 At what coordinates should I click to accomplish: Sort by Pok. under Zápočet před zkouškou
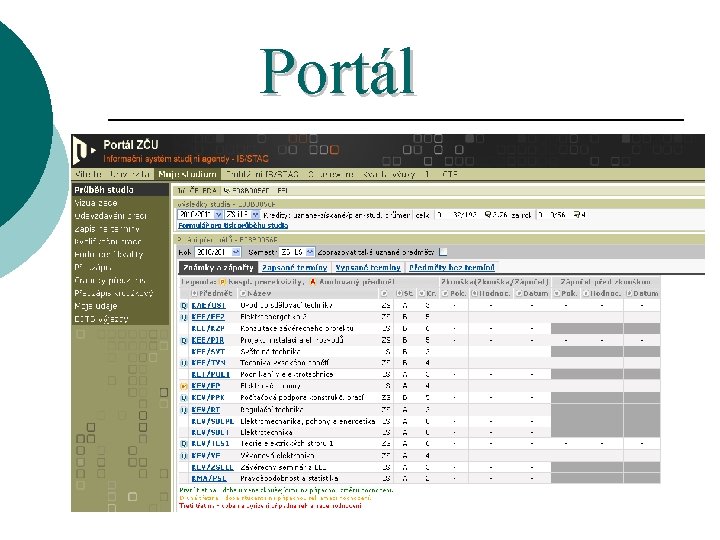pos(557,293)
